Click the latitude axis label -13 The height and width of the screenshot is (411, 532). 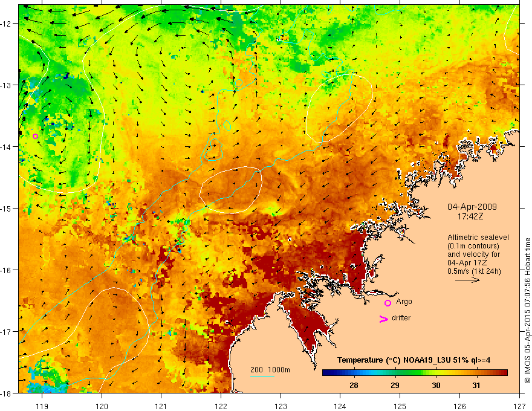pos(7,85)
